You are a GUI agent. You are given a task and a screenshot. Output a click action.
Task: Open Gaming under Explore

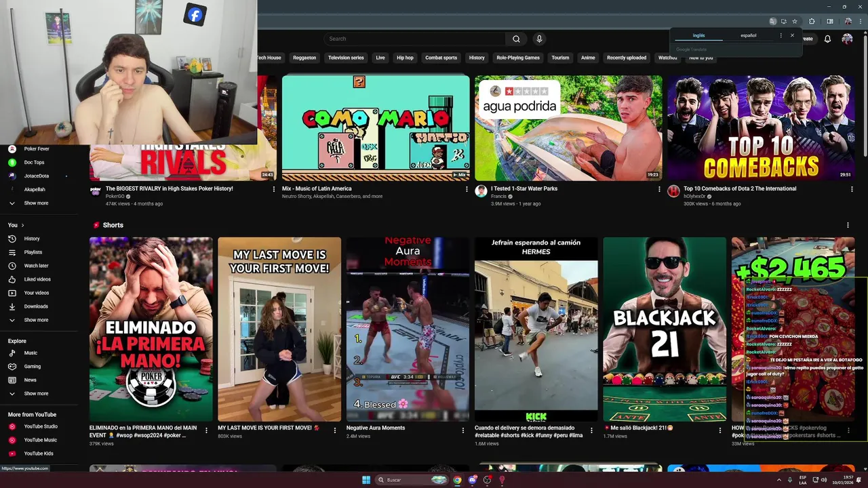33,367
